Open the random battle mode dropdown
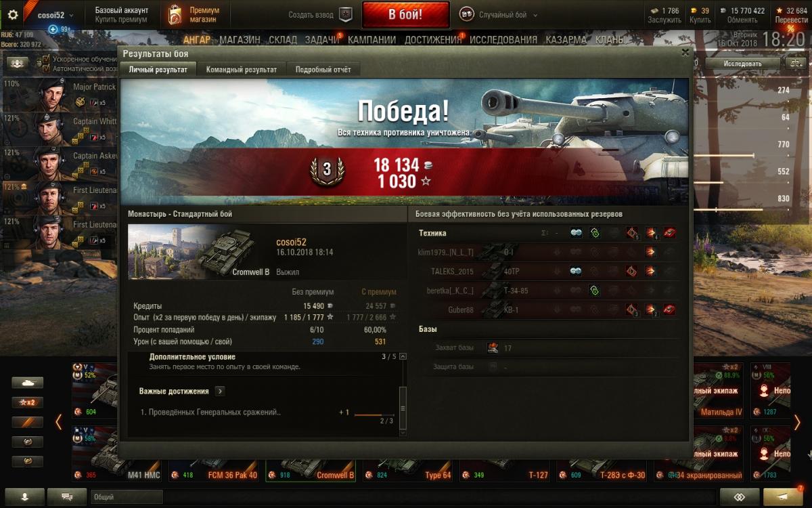Screen dimensions: 812x508 tap(499, 14)
